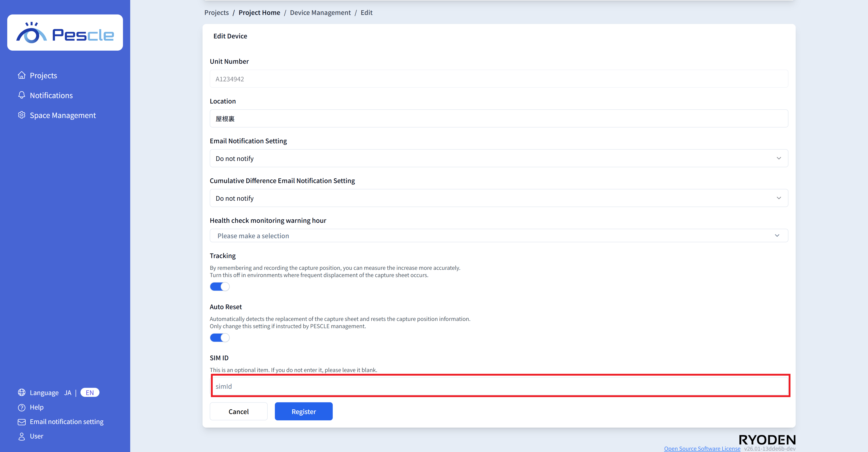Click the Help question mark icon
The height and width of the screenshot is (452, 868).
21,407
